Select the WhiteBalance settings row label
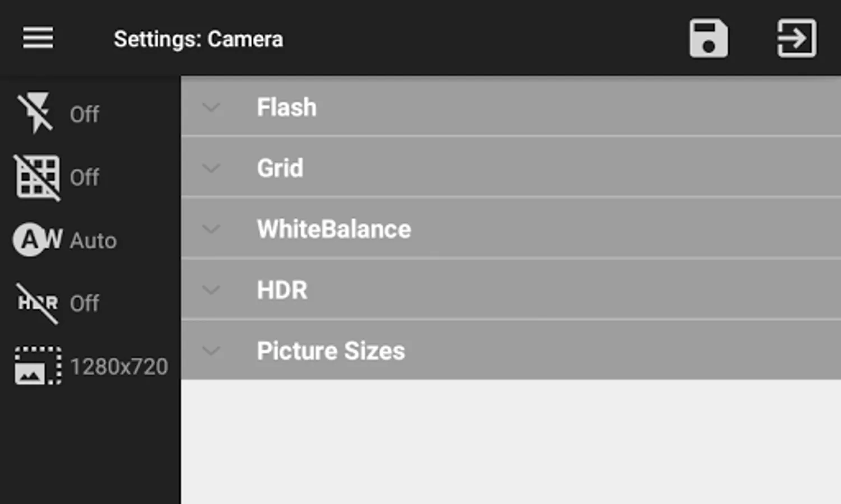Viewport: 841px width, 504px height. [334, 229]
